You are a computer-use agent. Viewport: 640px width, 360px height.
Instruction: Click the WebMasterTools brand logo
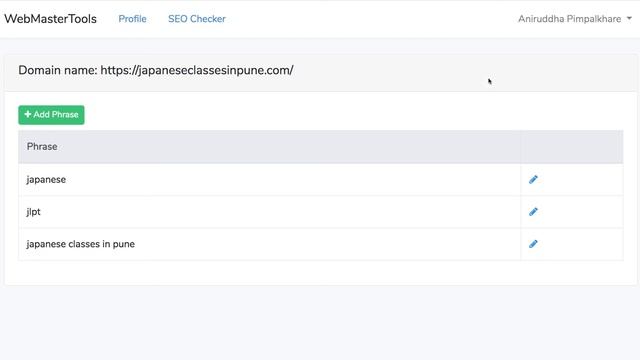coord(50,19)
